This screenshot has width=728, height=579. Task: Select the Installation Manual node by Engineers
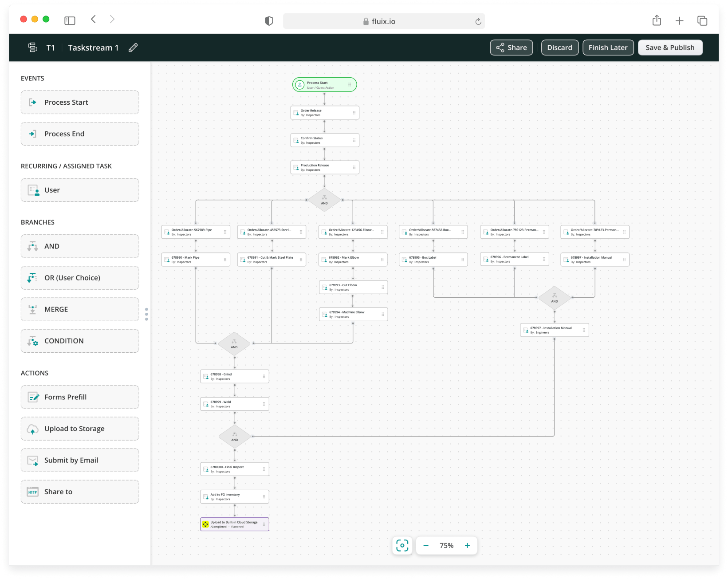555,330
